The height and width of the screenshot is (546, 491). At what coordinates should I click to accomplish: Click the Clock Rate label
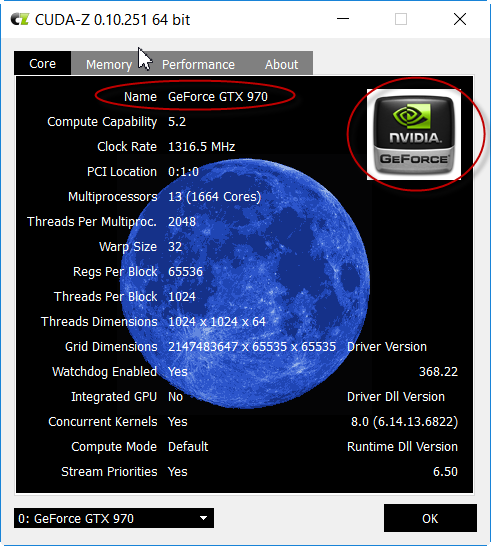[127, 147]
